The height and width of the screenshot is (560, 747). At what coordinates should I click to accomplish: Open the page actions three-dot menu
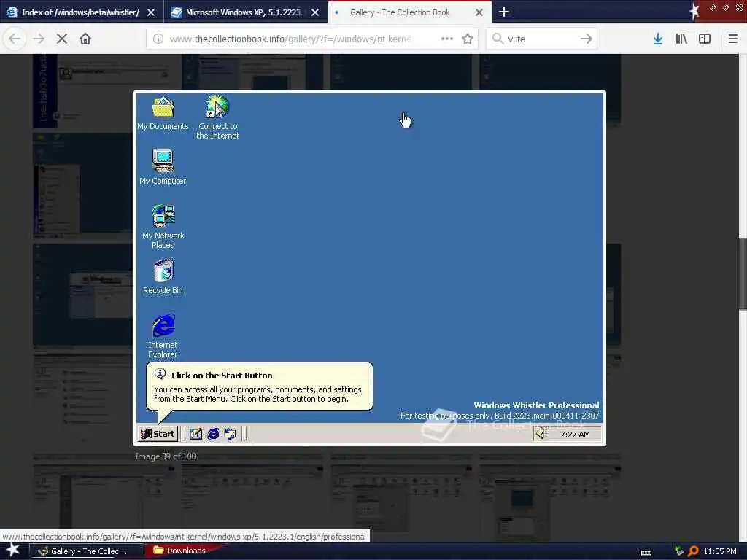point(447,39)
